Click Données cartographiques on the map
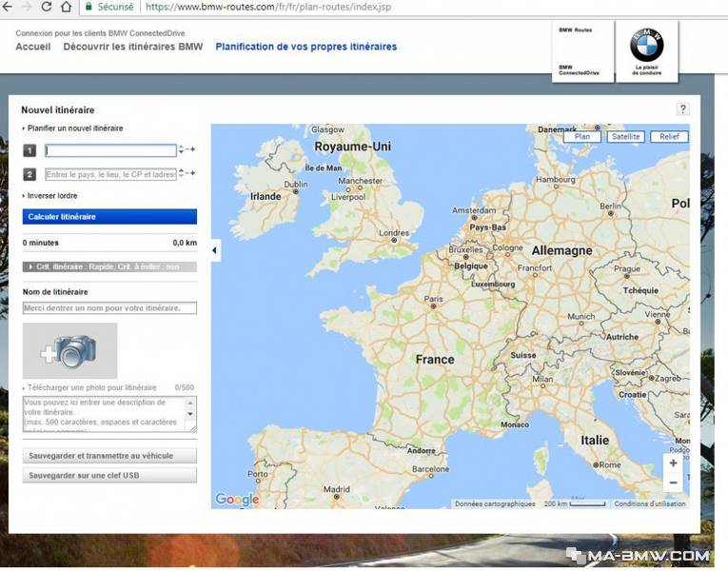Viewport: 728px width, 571px height. tap(495, 503)
